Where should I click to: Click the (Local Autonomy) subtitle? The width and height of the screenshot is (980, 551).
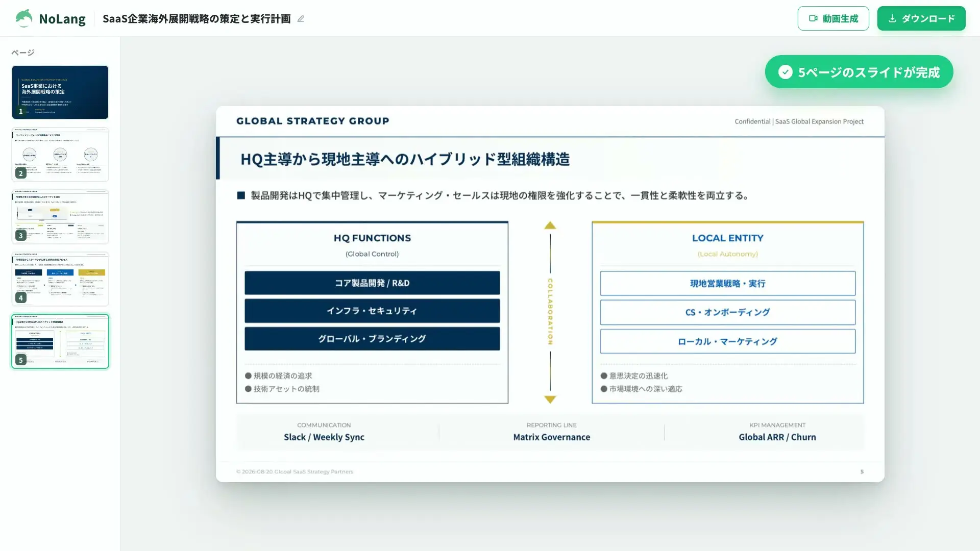pyautogui.click(x=727, y=254)
